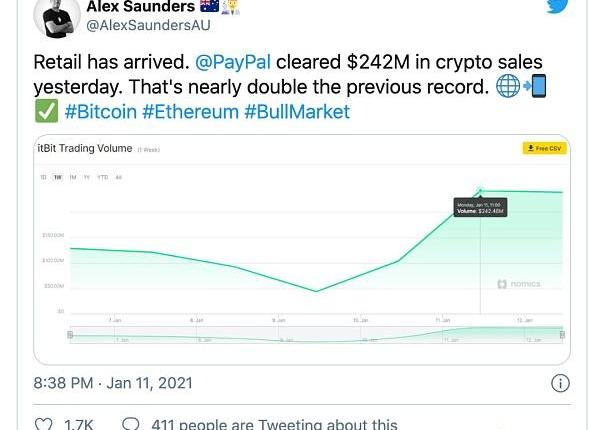Like the tweet with heart icon
Screen dimensions: 600x430
pos(44,425)
